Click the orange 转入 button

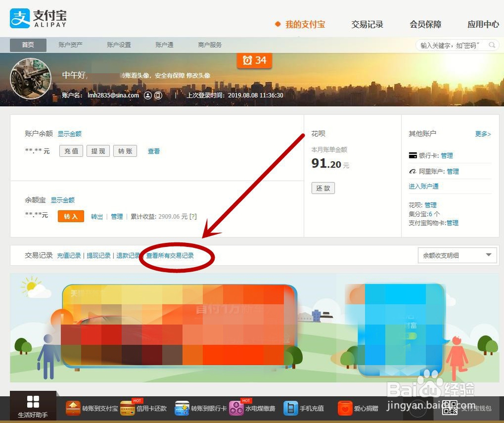(71, 216)
